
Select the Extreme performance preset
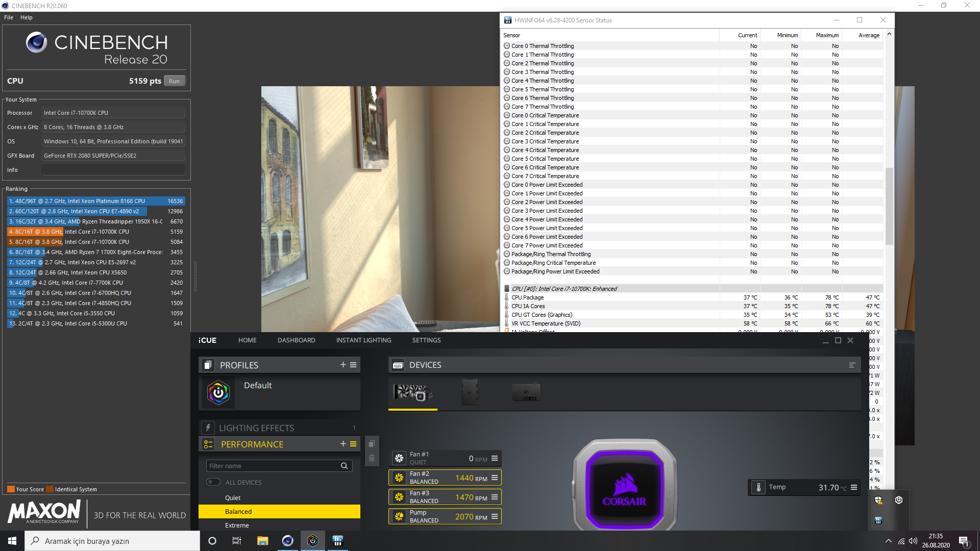279,525
